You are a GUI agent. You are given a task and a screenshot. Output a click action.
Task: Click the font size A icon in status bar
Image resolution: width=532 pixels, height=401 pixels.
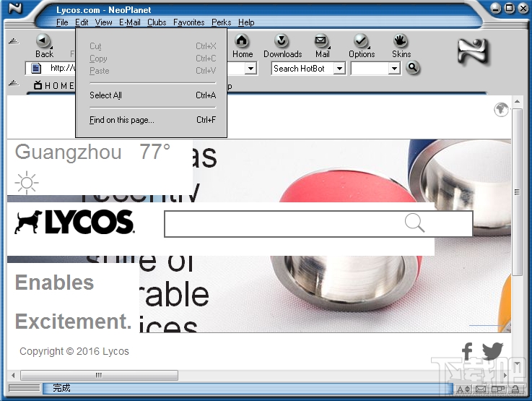[x=463, y=389]
